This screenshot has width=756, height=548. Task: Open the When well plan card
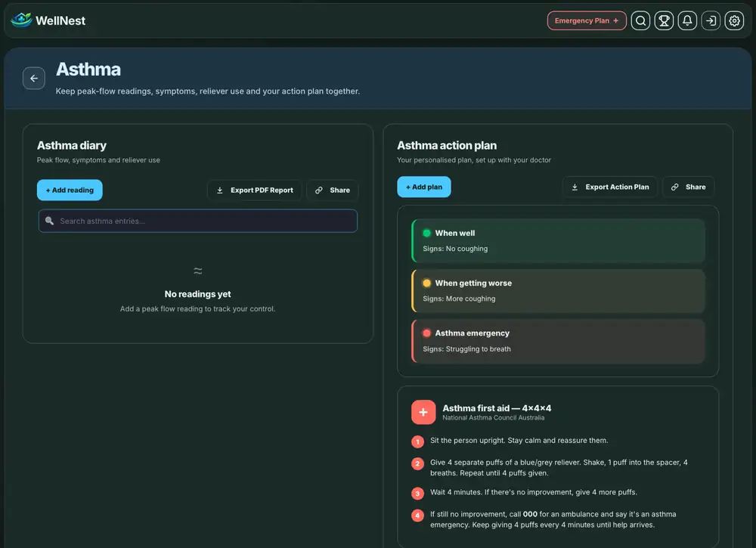[x=559, y=240]
